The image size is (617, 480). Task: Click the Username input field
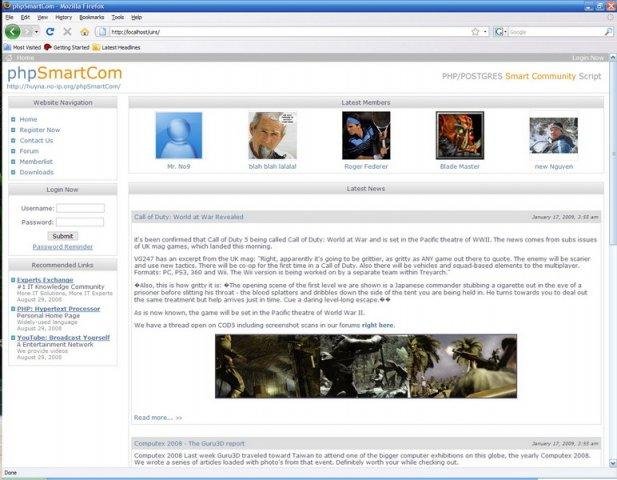tap(80, 208)
